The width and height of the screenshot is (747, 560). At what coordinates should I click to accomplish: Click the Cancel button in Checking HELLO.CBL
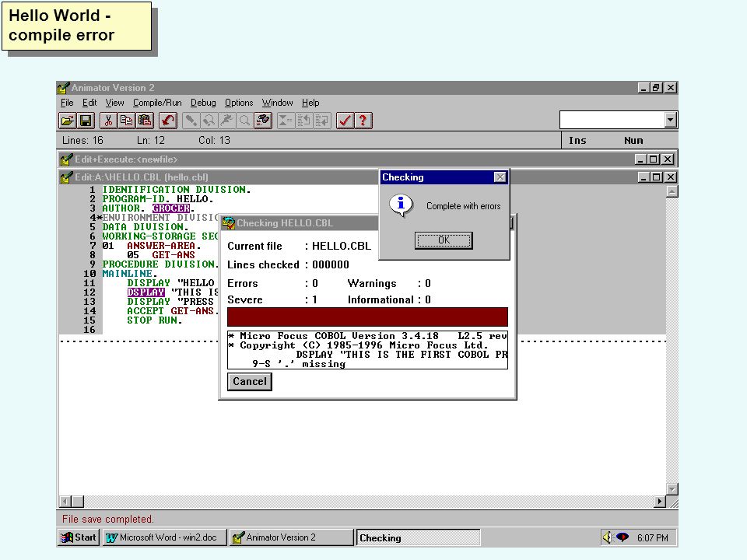[x=250, y=381]
